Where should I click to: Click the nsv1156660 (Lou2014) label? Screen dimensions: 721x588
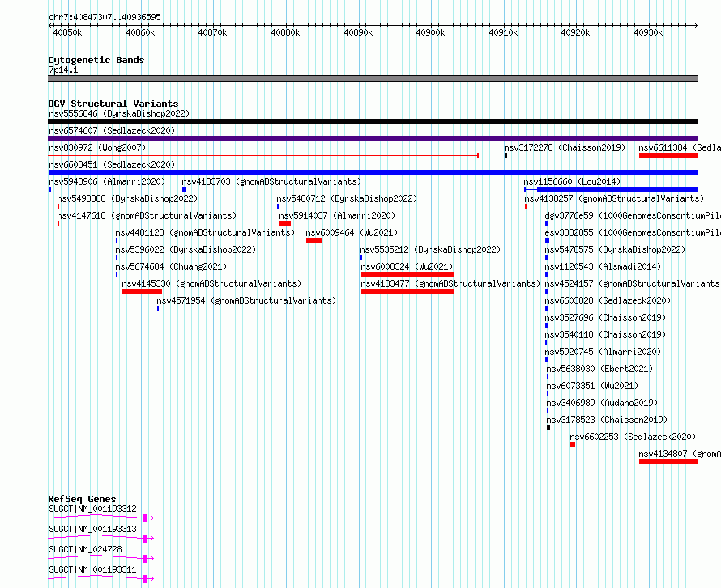572,181
